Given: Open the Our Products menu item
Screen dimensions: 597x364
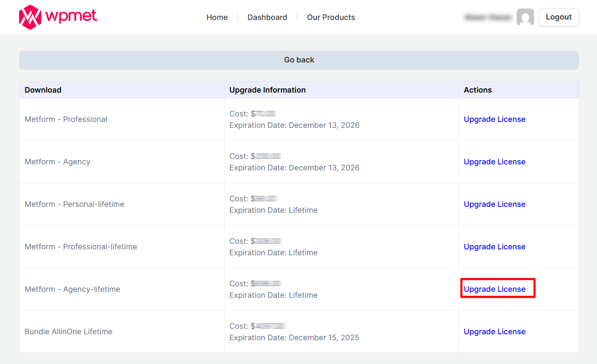Looking at the screenshot, I should point(331,17).
